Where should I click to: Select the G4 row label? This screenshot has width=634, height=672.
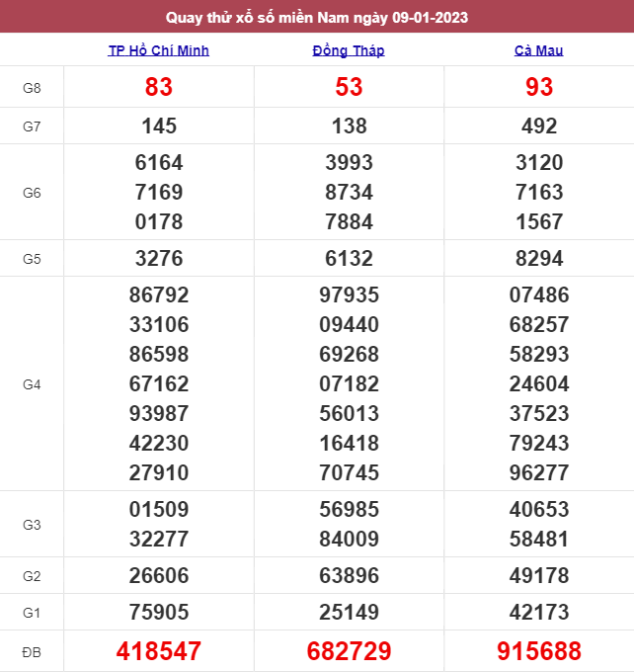[32, 384]
